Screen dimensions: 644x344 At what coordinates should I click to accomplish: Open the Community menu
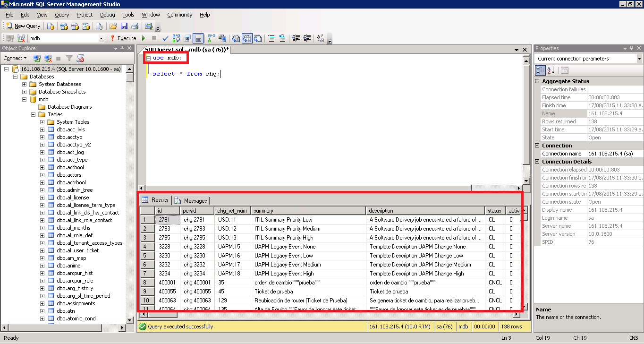click(180, 15)
